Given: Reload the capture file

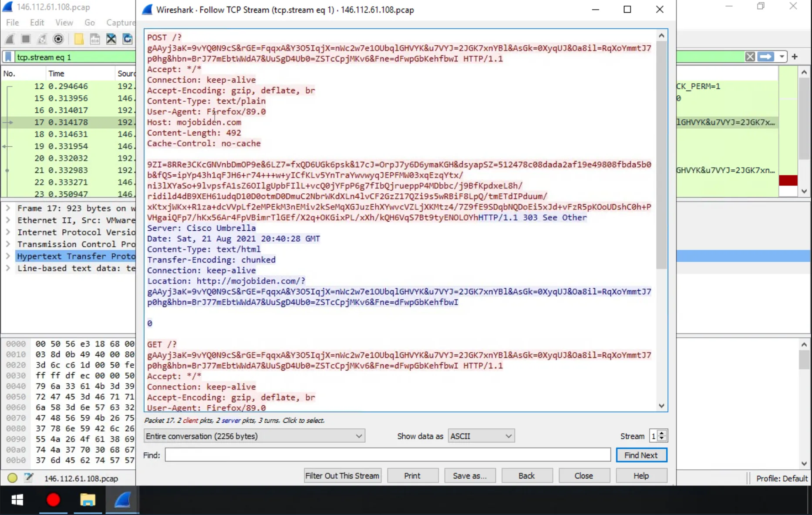Looking at the screenshot, I should (127, 39).
